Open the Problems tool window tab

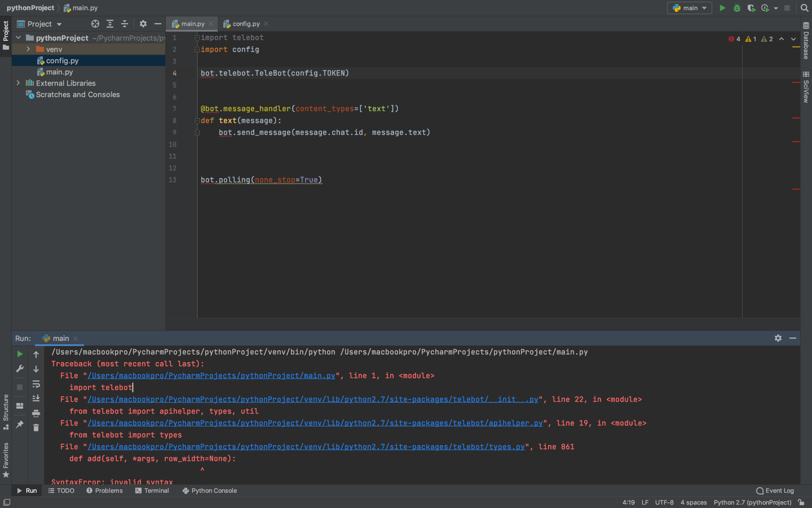104,491
